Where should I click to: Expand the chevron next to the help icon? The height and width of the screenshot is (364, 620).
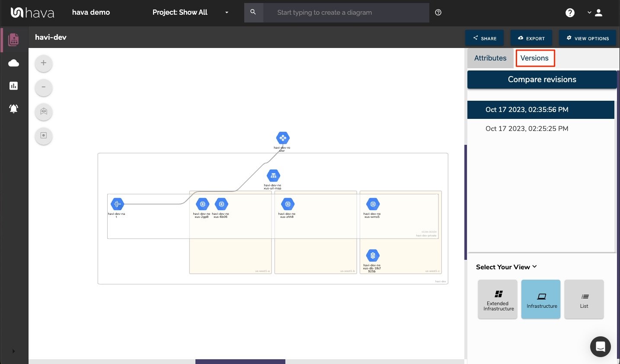pyautogui.click(x=589, y=13)
